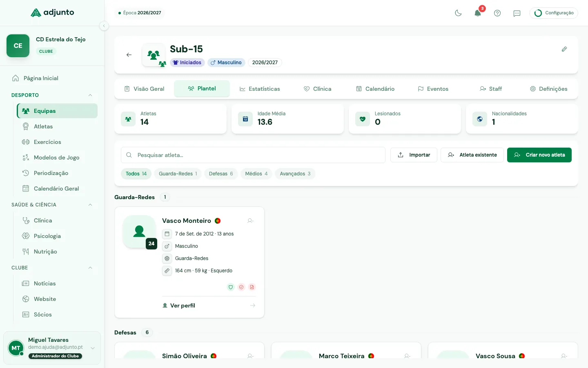Open Configuração setup button

tap(554, 13)
